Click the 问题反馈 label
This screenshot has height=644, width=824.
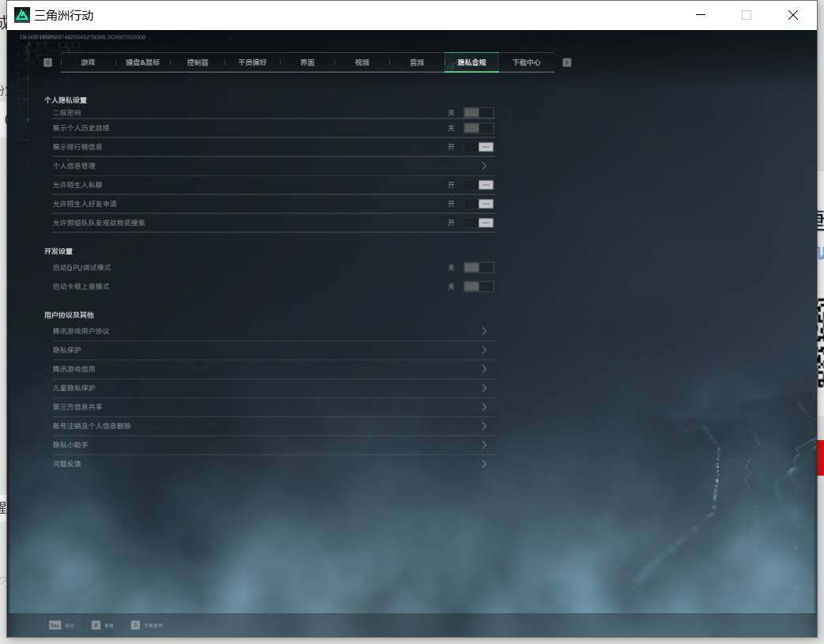pyautogui.click(x=66, y=463)
